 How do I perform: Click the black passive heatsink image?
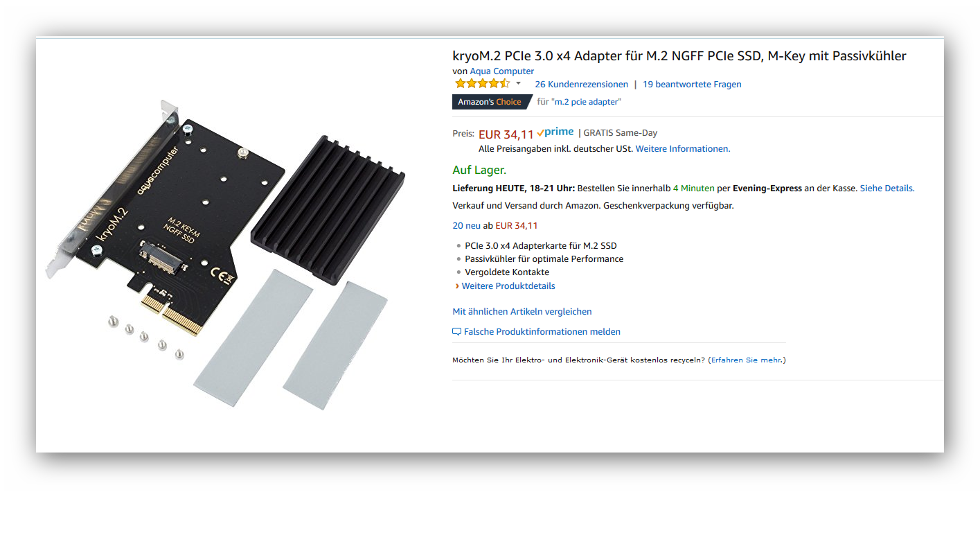click(328, 209)
